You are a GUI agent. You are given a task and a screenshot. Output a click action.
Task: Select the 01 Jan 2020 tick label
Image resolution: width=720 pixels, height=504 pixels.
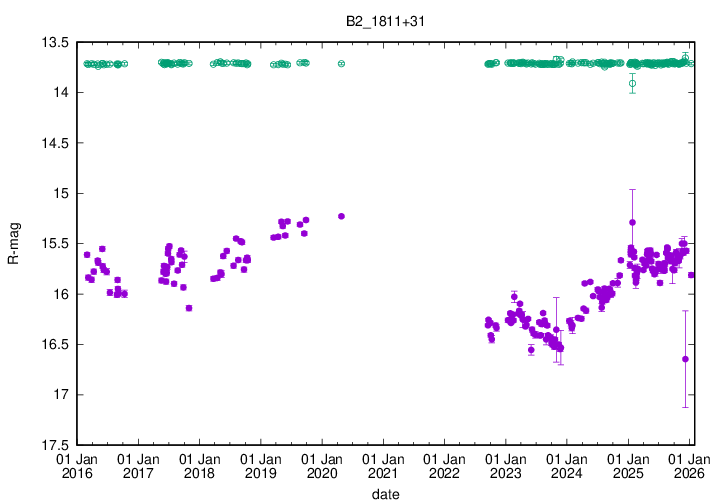pos(321,466)
